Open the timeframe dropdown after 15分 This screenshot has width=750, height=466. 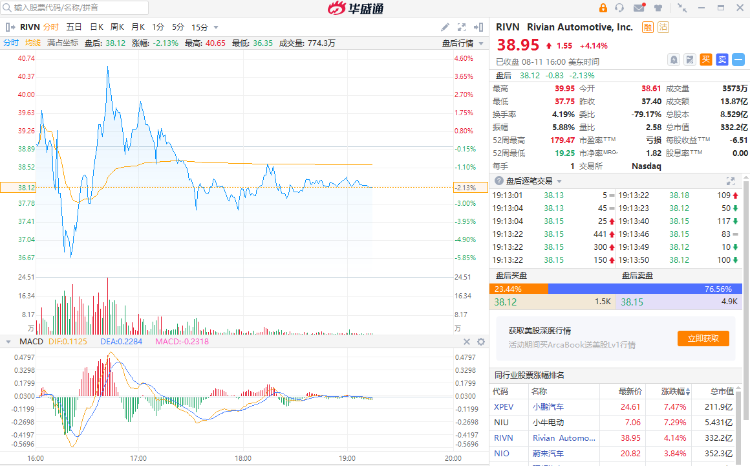tap(216, 28)
